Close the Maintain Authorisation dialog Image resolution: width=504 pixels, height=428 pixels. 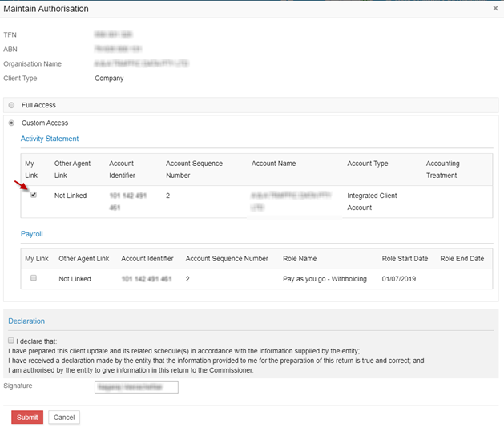pos(494,8)
